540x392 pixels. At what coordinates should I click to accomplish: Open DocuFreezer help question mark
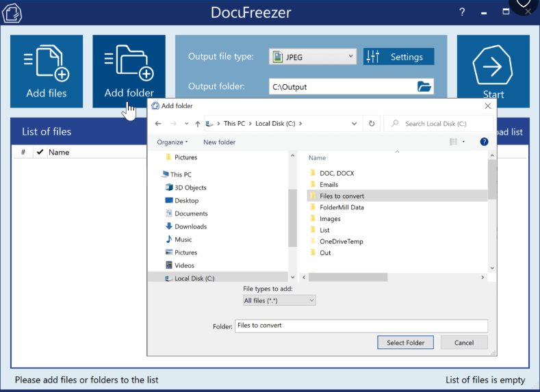click(x=462, y=12)
